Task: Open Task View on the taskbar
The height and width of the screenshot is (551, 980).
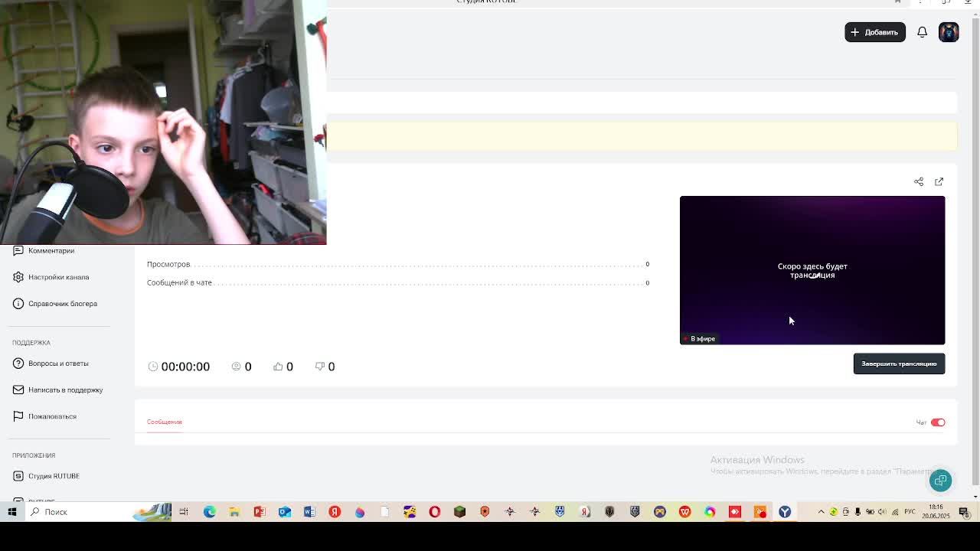Action: coord(184,512)
